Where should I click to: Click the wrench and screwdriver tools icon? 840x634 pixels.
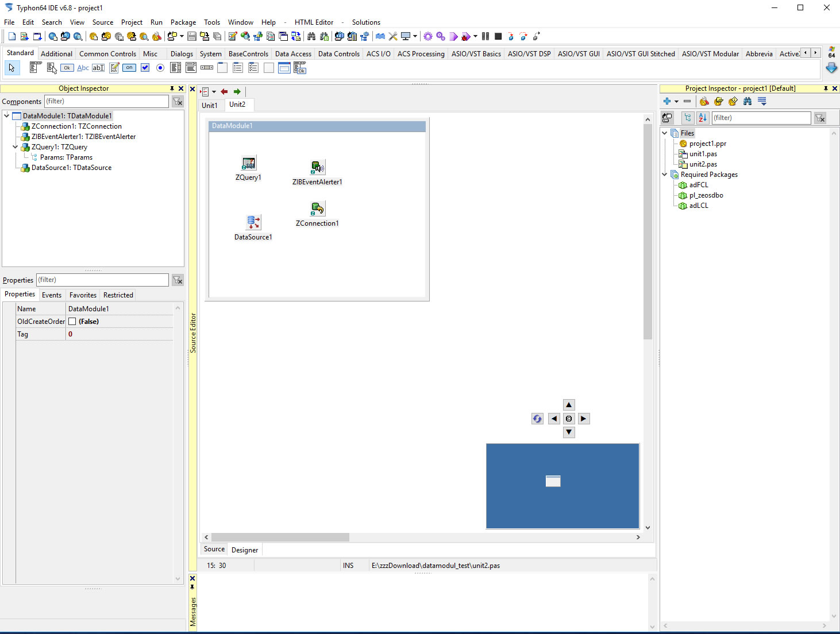pyautogui.click(x=393, y=36)
